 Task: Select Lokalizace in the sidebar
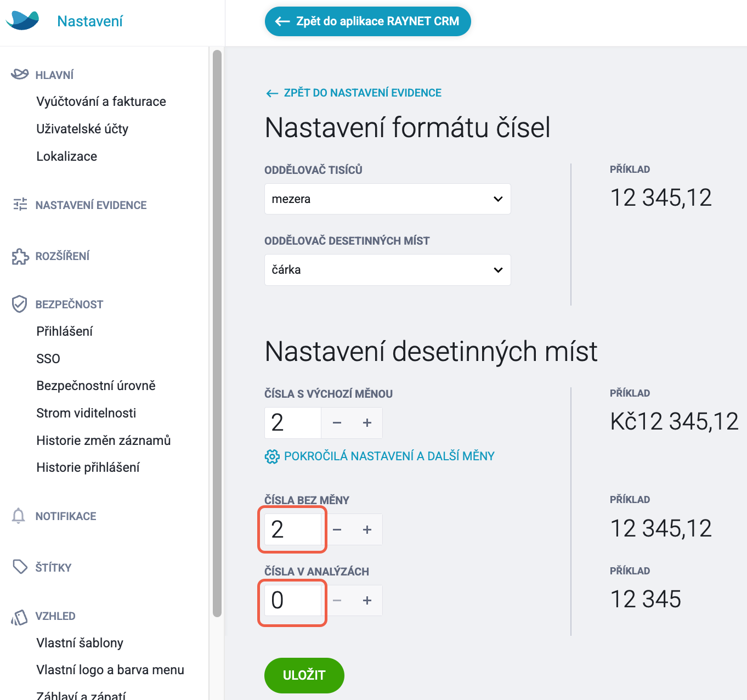67,156
